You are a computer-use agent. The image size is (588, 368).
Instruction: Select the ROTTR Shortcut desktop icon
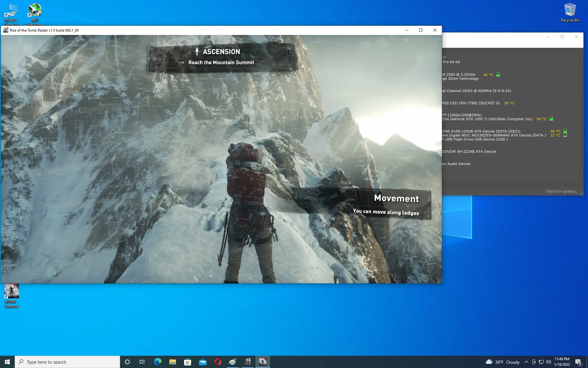coord(11,296)
